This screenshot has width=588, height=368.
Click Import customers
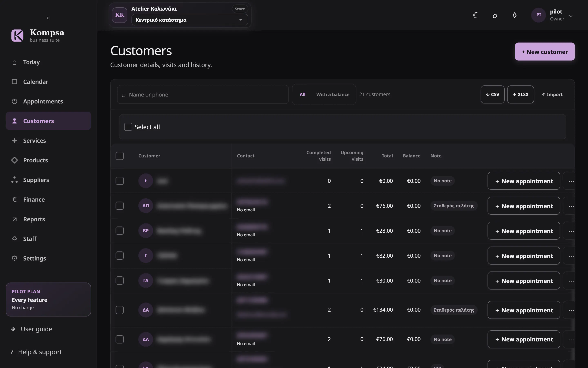point(552,94)
